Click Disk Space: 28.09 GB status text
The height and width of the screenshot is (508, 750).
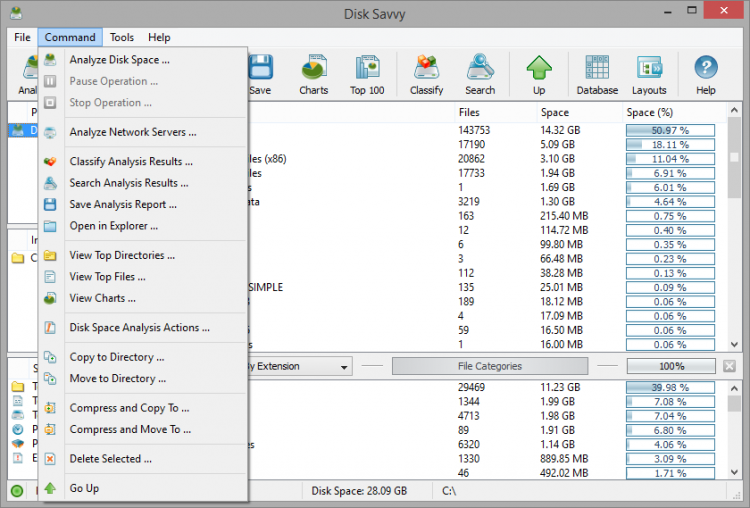coord(359,491)
